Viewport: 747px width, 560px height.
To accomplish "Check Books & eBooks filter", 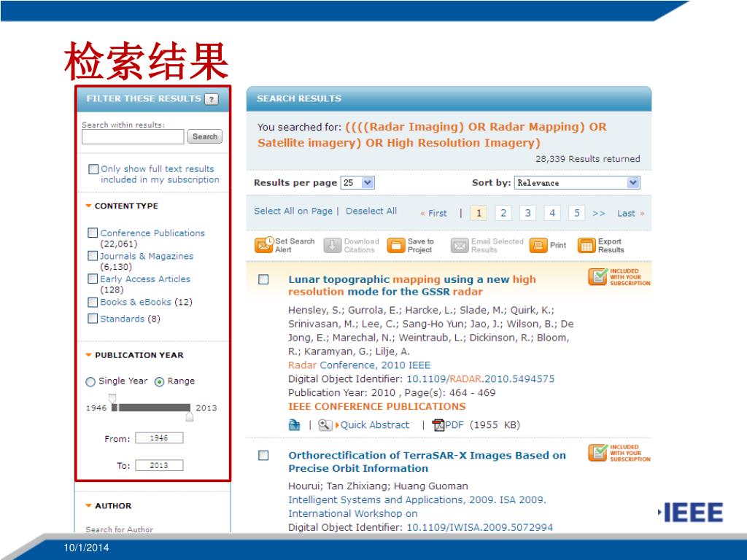I will click(x=93, y=302).
